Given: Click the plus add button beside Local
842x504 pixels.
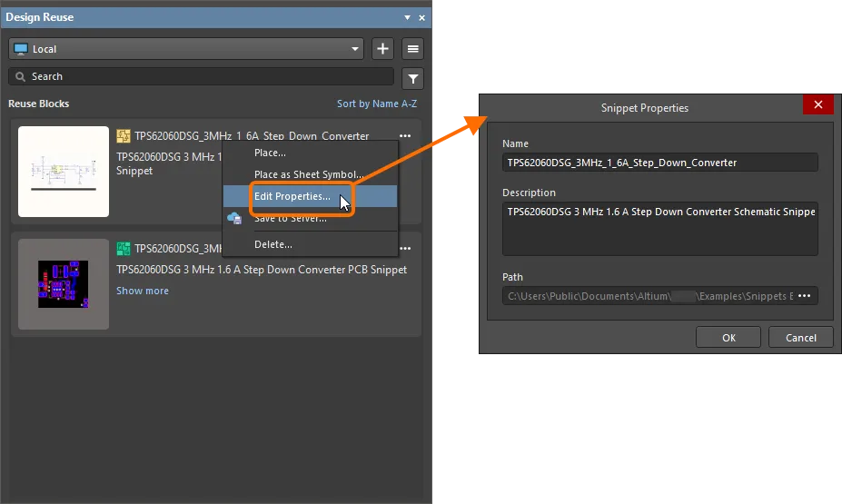Looking at the screenshot, I should tap(382, 49).
